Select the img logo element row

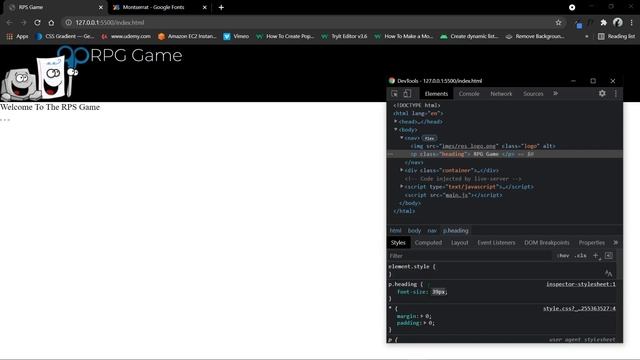(x=505, y=146)
